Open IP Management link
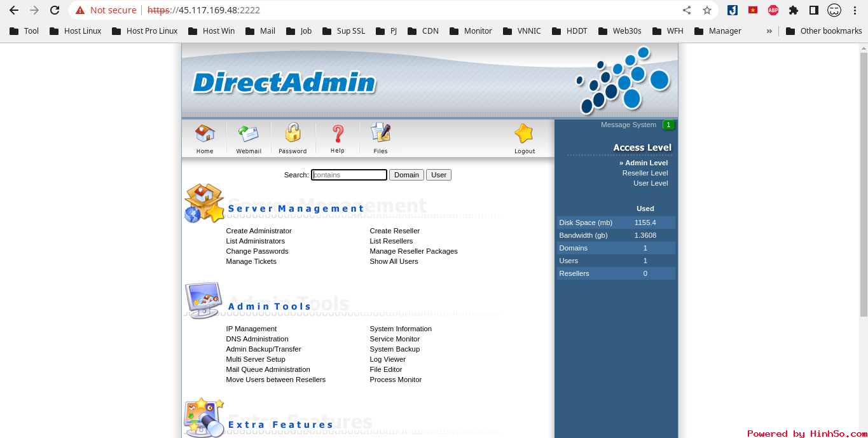The image size is (868, 438). pos(251,329)
